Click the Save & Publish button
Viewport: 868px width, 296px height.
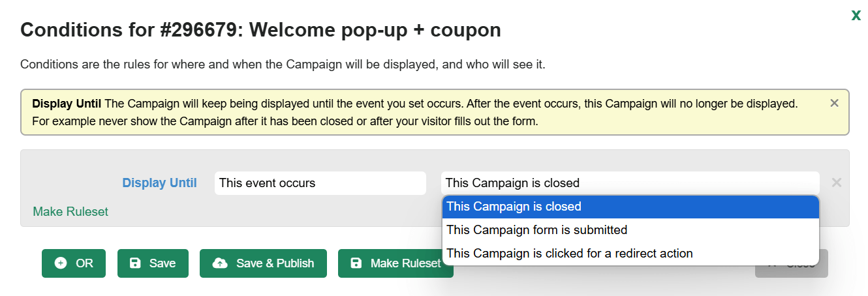tap(263, 263)
